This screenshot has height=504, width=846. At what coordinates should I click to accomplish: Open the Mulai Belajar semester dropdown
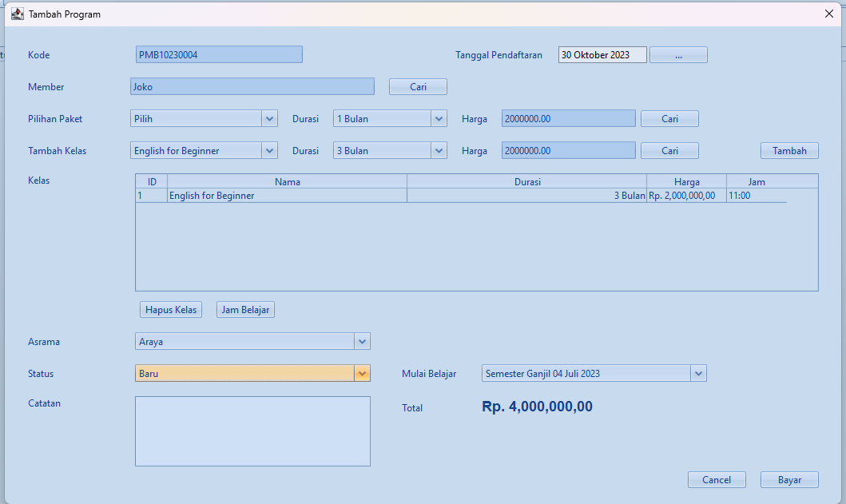594,374
